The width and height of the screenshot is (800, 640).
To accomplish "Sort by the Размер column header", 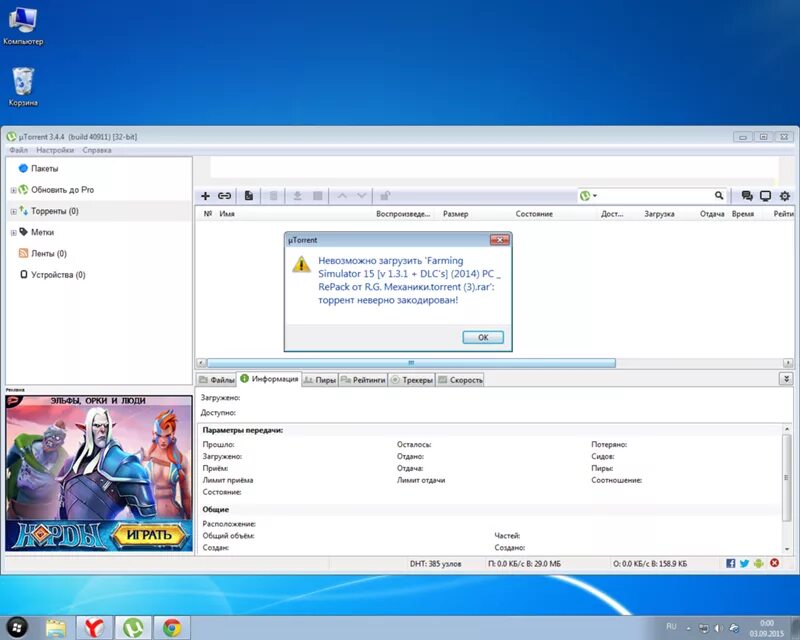I will pyautogui.click(x=456, y=214).
